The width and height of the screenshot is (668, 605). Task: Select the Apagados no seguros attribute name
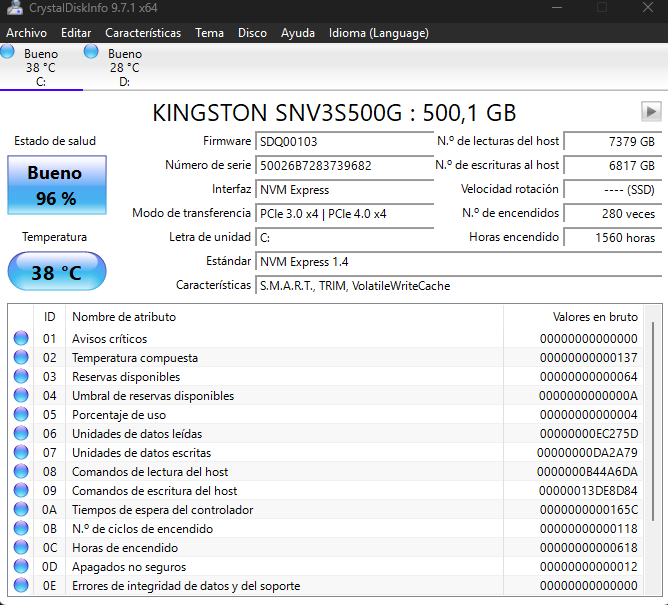[x=129, y=567]
